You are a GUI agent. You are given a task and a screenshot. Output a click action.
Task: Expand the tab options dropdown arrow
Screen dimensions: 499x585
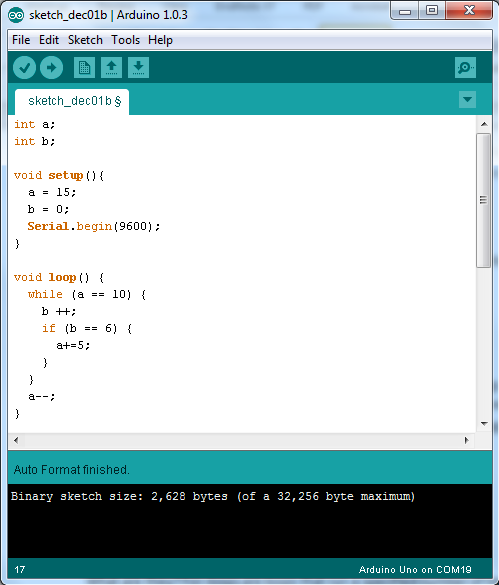click(x=467, y=100)
